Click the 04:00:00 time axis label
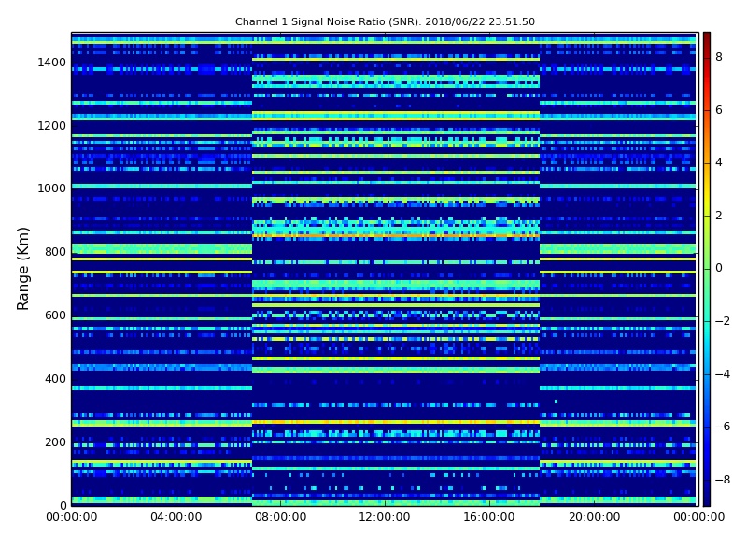Image resolution: width=747 pixels, height=560 pixels. pyautogui.click(x=176, y=517)
